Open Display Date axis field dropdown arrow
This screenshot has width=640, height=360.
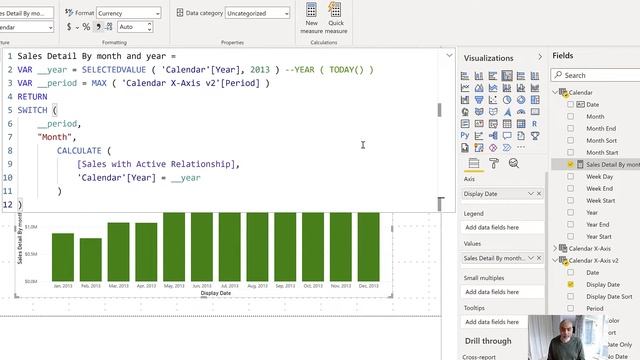click(x=531, y=193)
